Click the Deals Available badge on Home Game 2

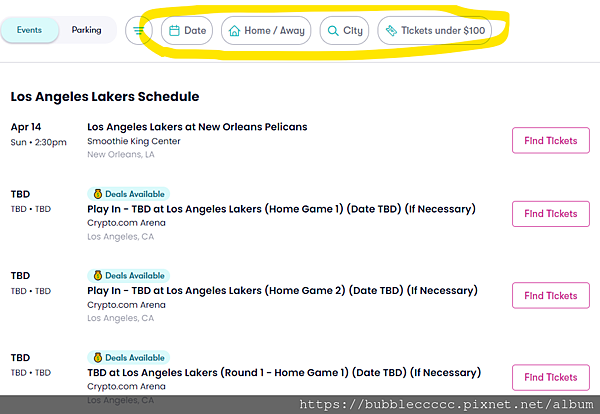[x=129, y=275]
